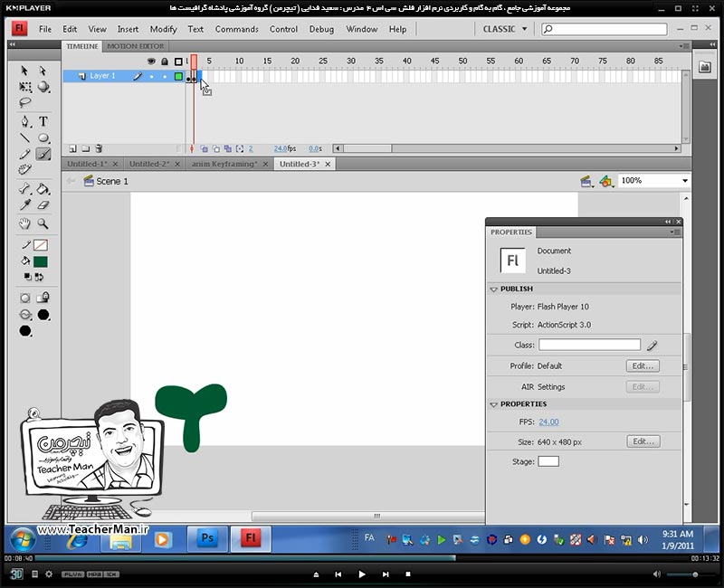Select the Lasso tool
Image resolution: width=724 pixels, height=588 pixels.
(25, 102)
